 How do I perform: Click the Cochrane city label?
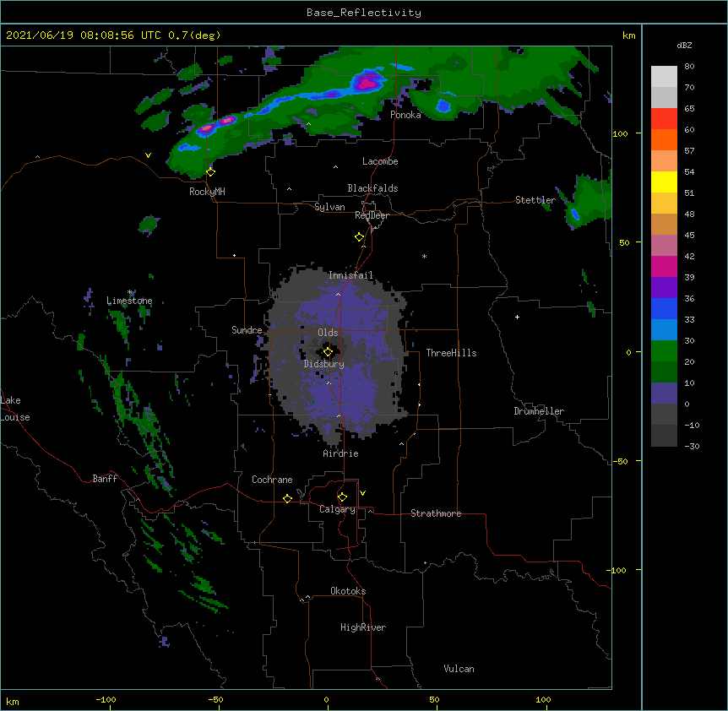[x=272, y=480]
